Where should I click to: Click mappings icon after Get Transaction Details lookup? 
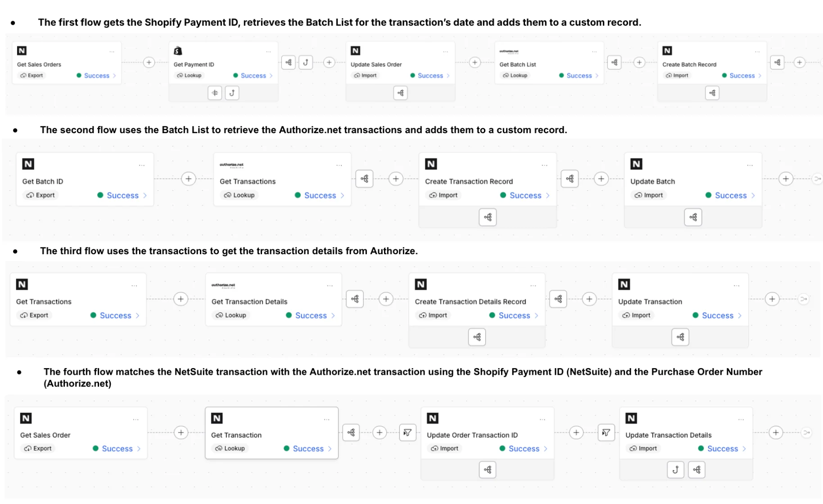click(355, 299)
